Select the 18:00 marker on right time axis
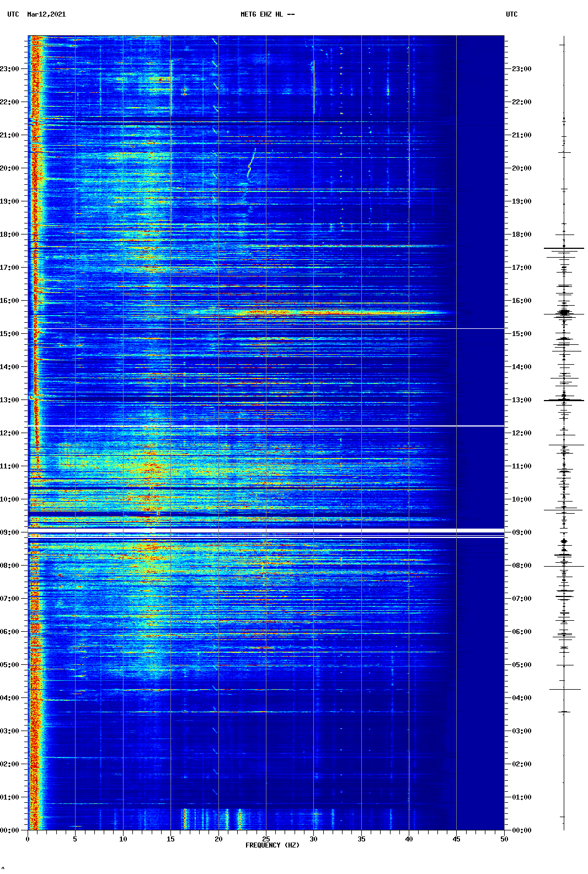 pos(521,235)
